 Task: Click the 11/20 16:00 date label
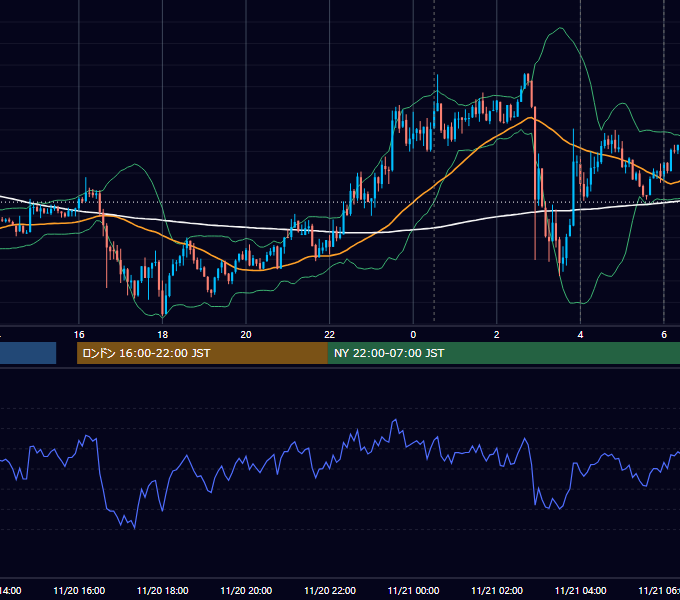79,591
